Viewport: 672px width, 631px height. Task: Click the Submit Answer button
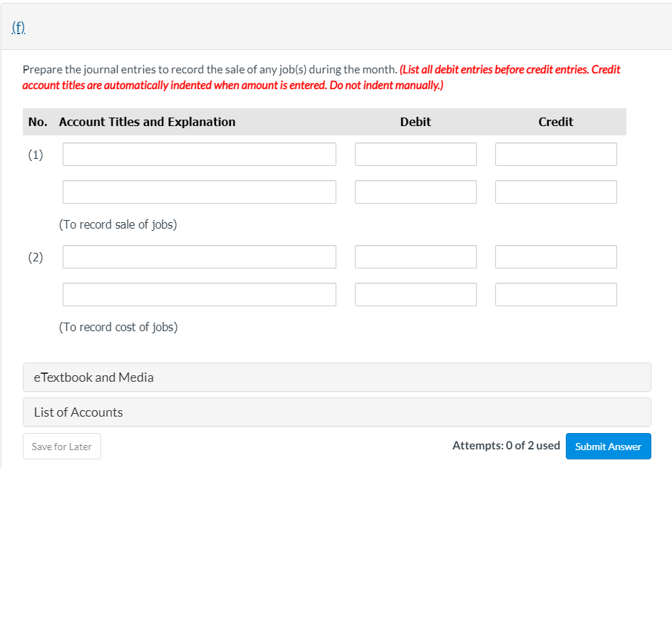tap(608, 446)
